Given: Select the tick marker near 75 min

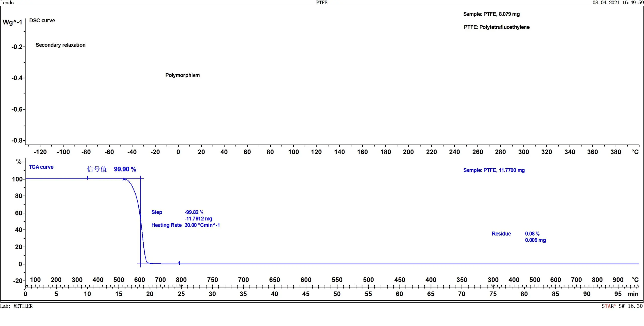Looking at the screenshot, I should pyautogui.click(x=493, y=286).
